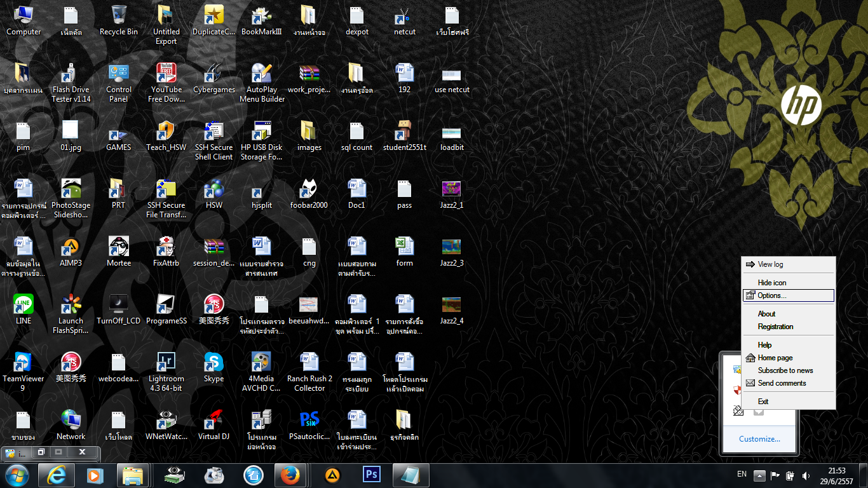Open the Control Panel shortcut
This screenshot has width=868, height=488.
118,83
